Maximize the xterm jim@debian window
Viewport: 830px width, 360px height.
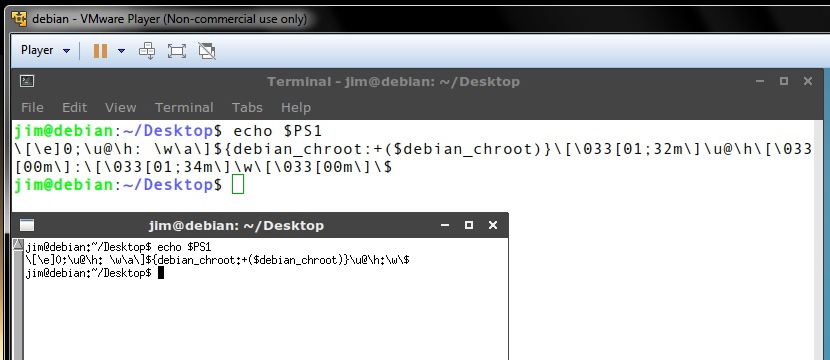[x=468, y=225]
